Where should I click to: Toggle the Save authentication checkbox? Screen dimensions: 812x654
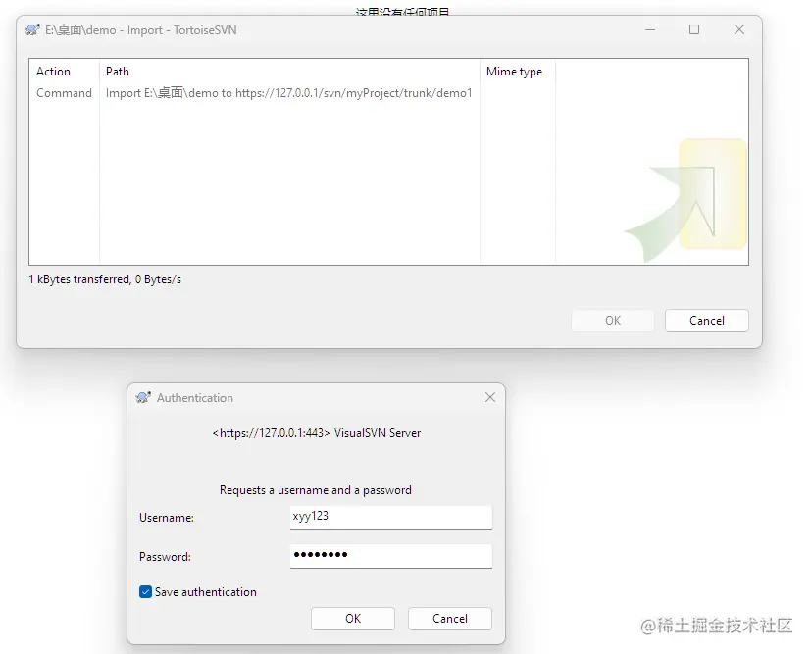click(x=145, y=592)
